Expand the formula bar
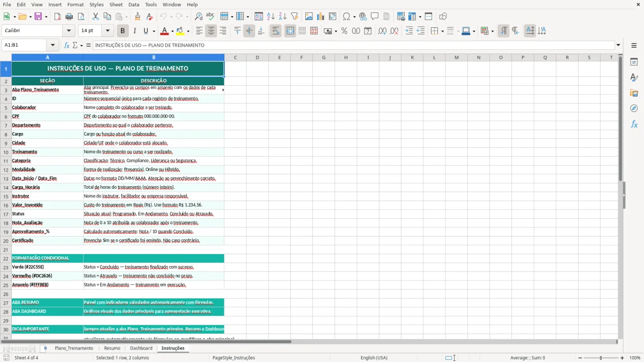This screenshot has height=362, width=644. pos(618,45)
